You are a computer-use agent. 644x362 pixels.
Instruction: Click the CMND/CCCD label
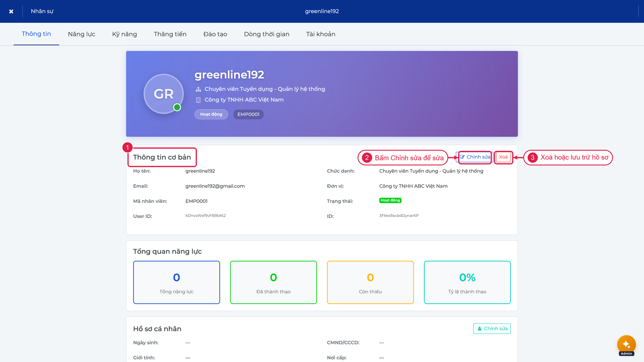(343, 343)
